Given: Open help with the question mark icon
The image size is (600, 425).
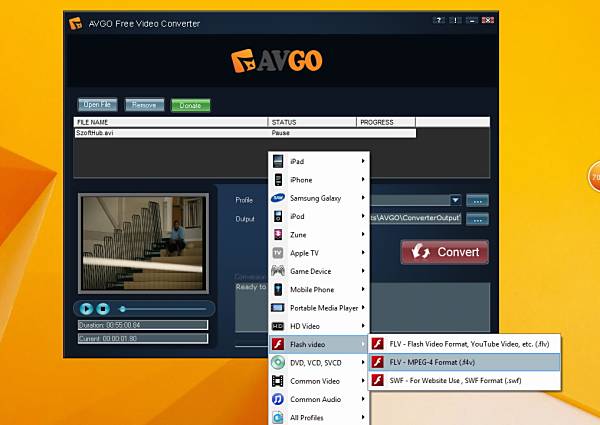Looking at the screenshot, I should [439, 20].
